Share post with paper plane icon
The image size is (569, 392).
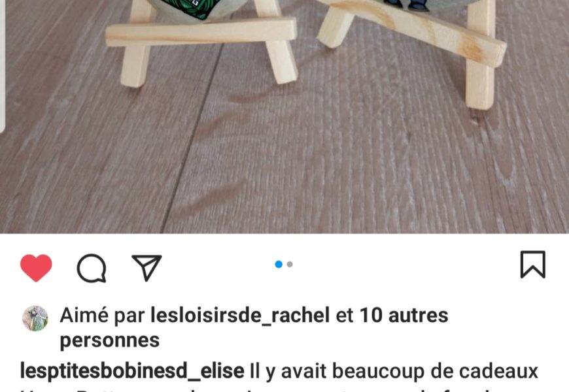147,268
